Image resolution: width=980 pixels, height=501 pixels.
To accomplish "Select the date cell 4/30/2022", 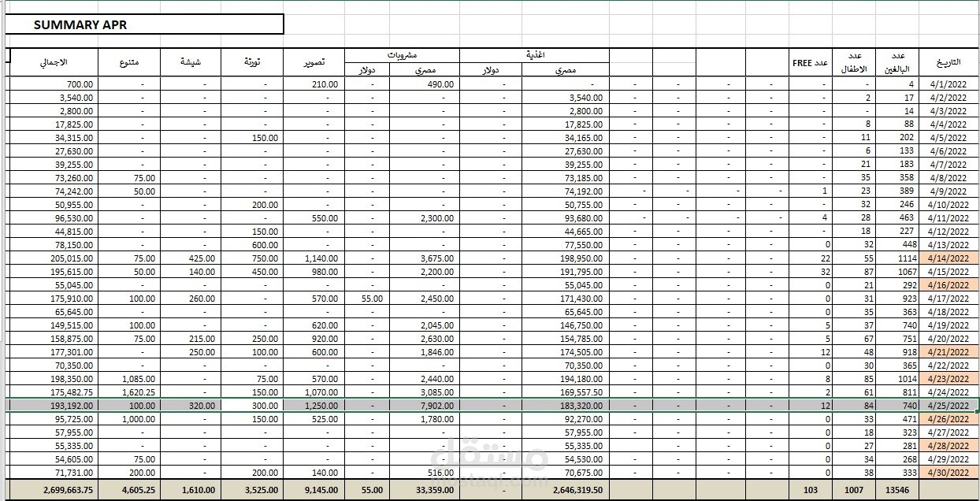I will point(949,472).
